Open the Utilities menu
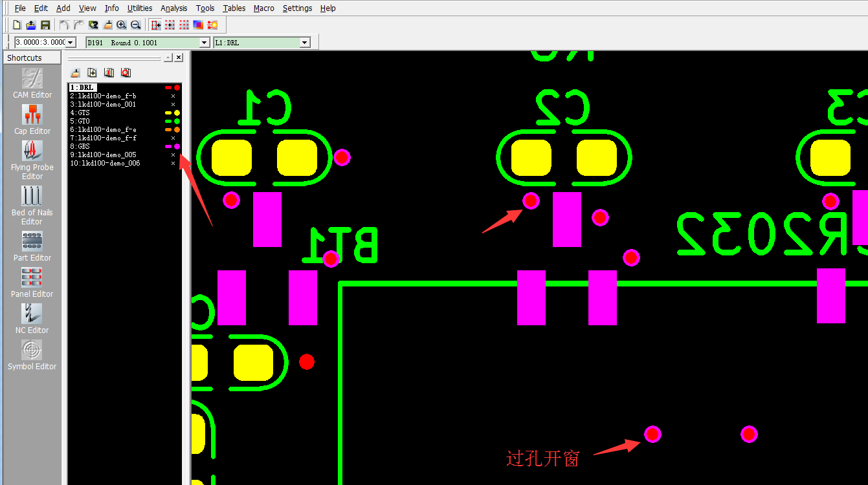The image size is (868, 485). (x=140, y=8)
